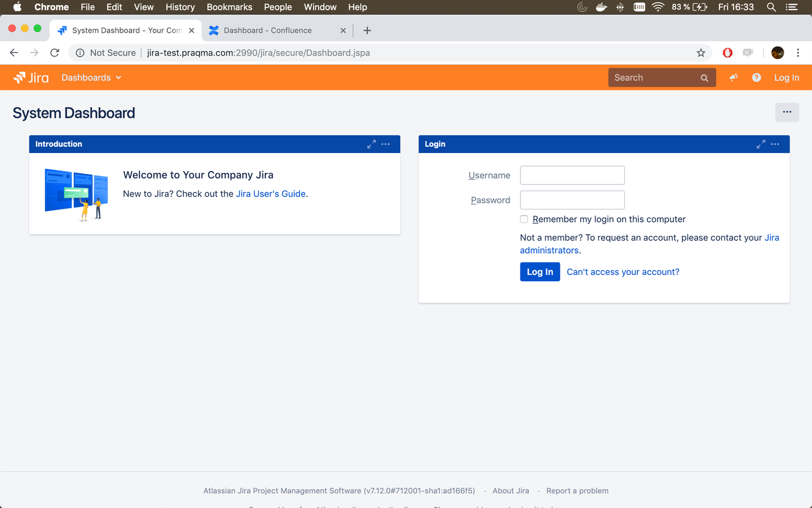This screenshot has width=812, height=508.
Task: Click the Docker whale menu bar icon
Action: pyautogui.click(x=601, y=7)
